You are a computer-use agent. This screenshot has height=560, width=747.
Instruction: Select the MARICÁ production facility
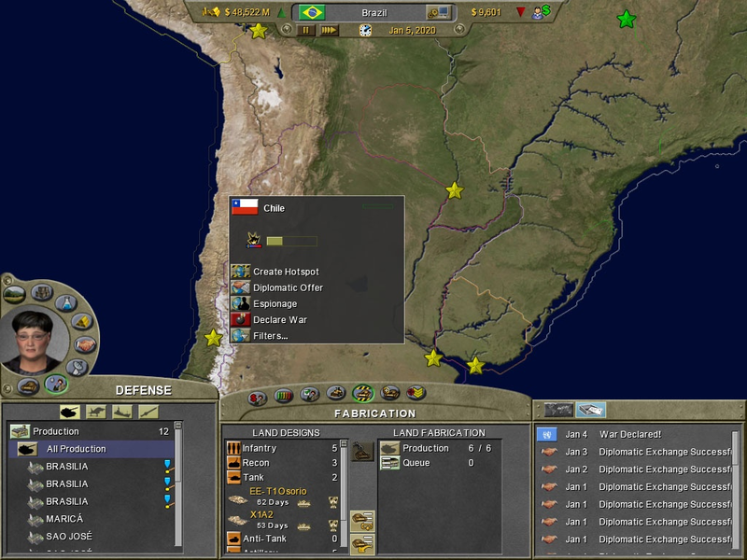coord(64,519)
